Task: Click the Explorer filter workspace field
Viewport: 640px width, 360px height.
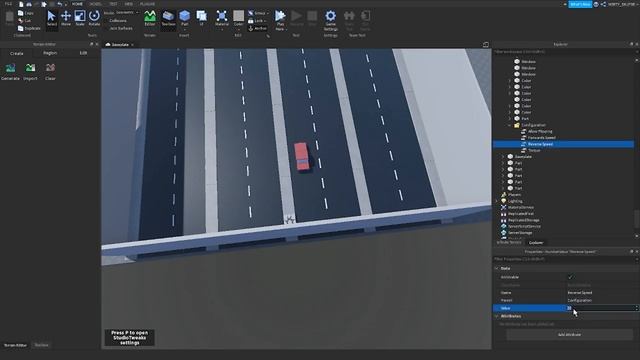Action: point(563,52)
